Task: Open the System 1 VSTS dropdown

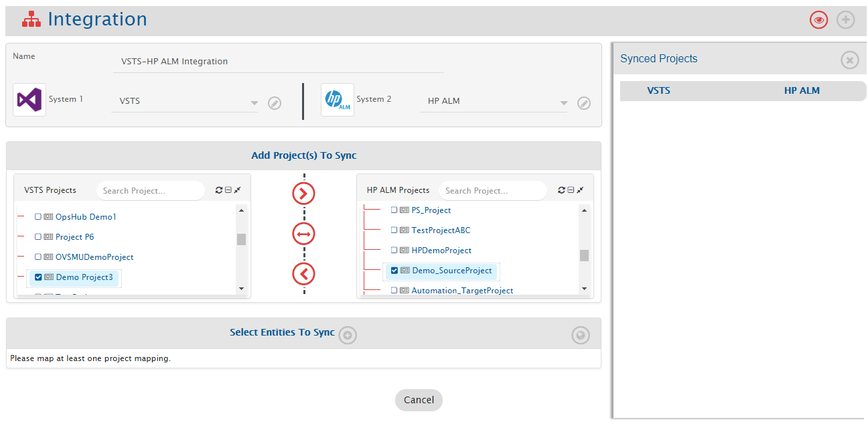Action: (254, 103)
